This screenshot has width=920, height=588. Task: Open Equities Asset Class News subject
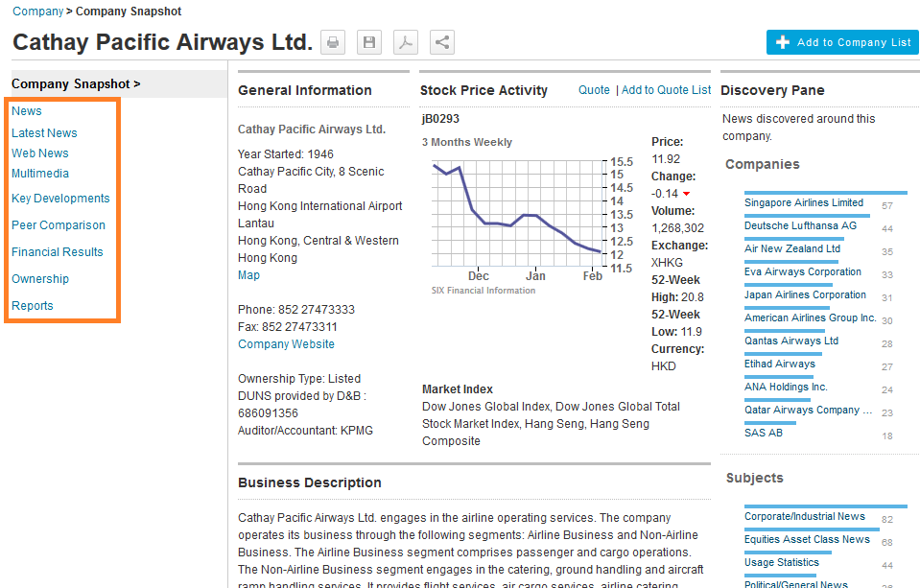click(807, 539)
